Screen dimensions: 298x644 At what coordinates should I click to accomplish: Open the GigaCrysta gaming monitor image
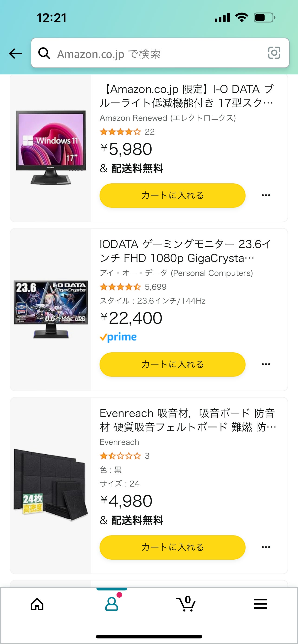[51, 309]
